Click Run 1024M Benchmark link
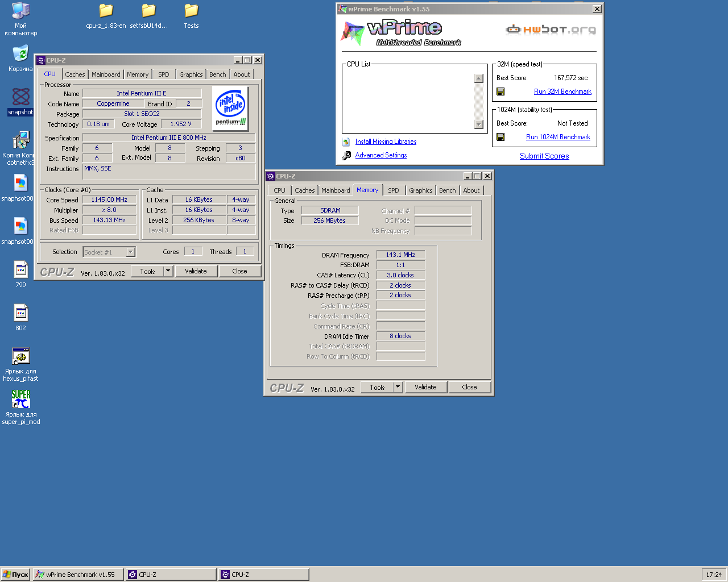This screenshot has width=728, height=582. (558, 137)
